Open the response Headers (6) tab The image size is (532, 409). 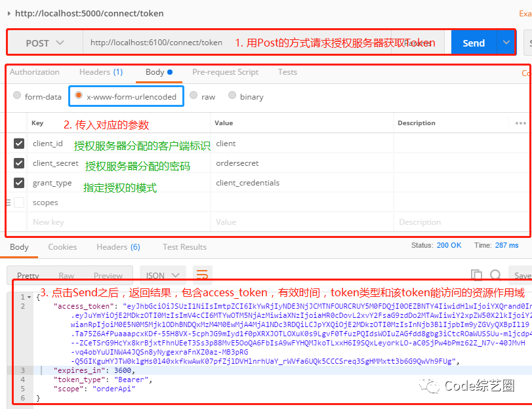pos(119,247)
